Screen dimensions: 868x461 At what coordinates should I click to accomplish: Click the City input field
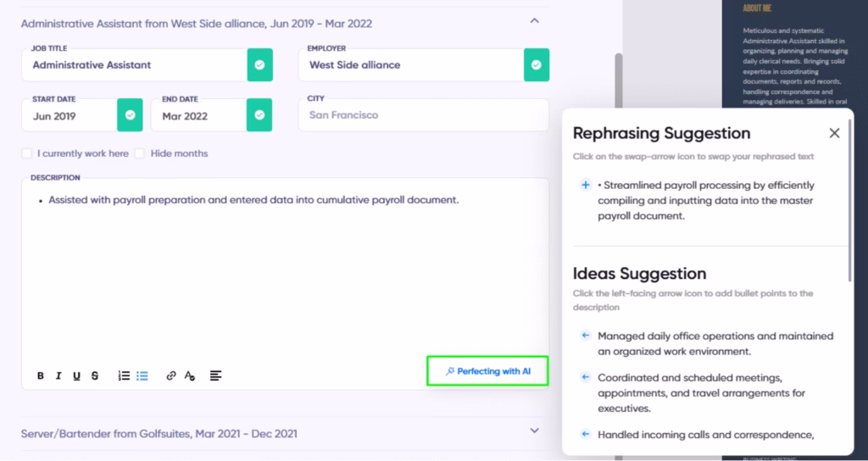point(424,115)
